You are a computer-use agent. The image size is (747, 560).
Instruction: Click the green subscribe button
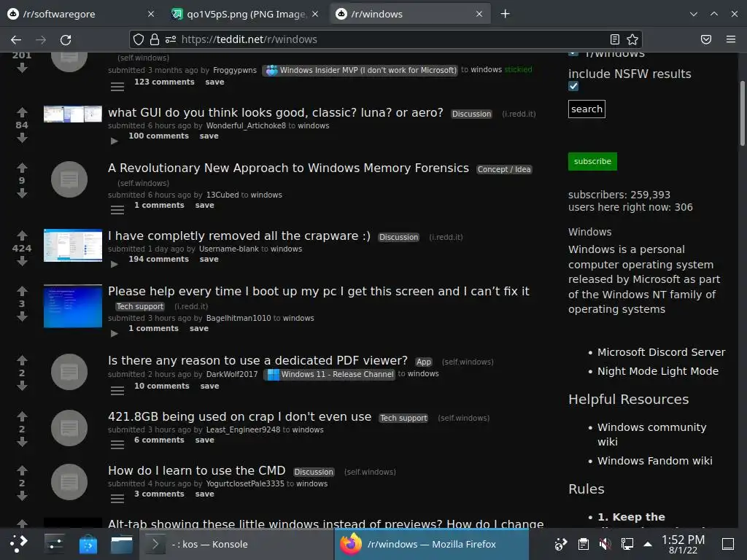592,161
